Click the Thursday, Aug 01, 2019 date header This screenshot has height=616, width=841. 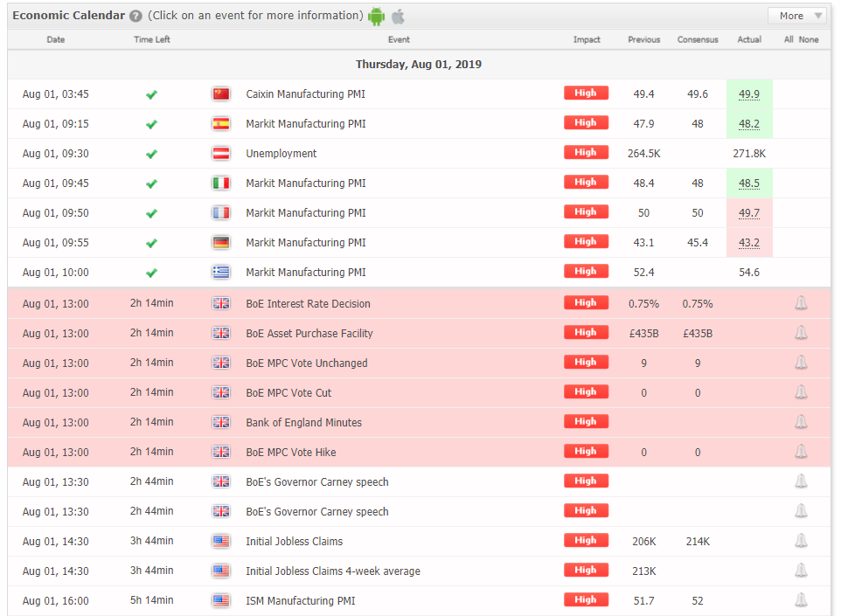(x=419, y=65)
